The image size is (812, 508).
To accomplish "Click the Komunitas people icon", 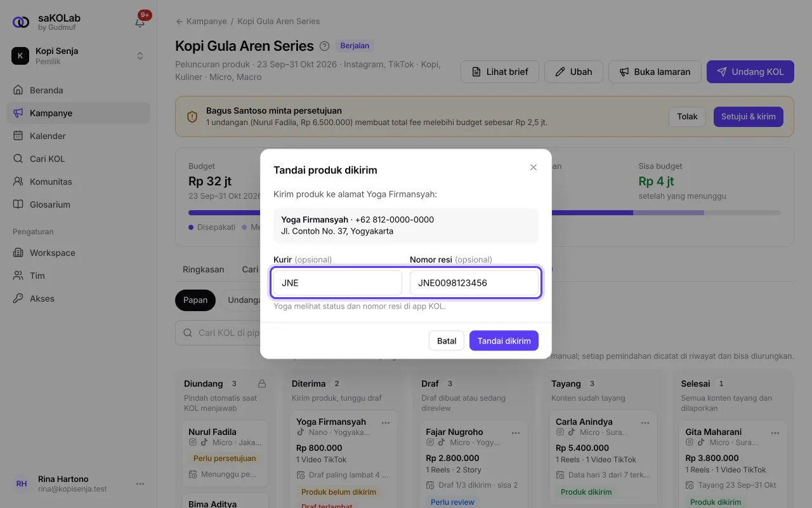I will (18, 182).
